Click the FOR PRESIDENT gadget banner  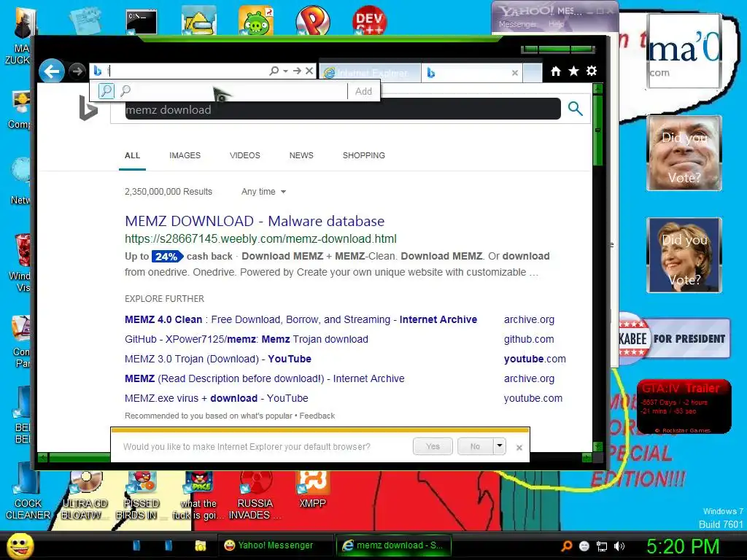click(x=675, y=338)
